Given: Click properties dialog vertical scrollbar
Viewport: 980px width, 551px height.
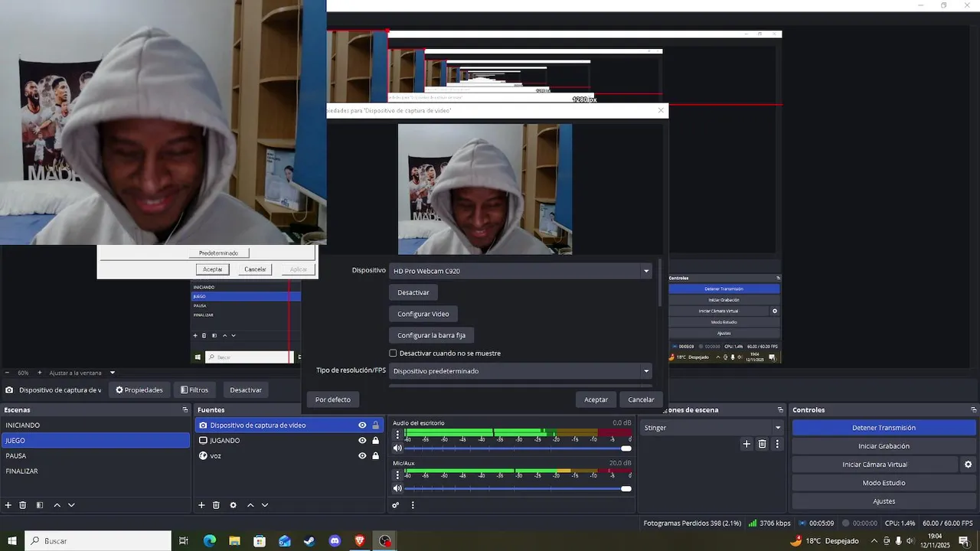Looking at the screenshot, I should coord(659,283).
